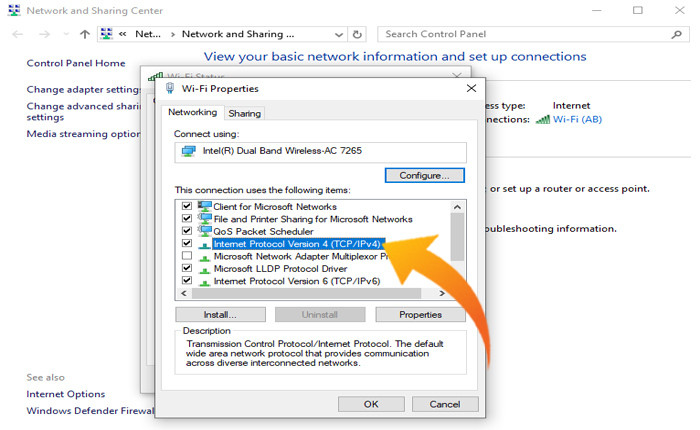Click the Properties button

pyautogui.click(x=420, y=314)
